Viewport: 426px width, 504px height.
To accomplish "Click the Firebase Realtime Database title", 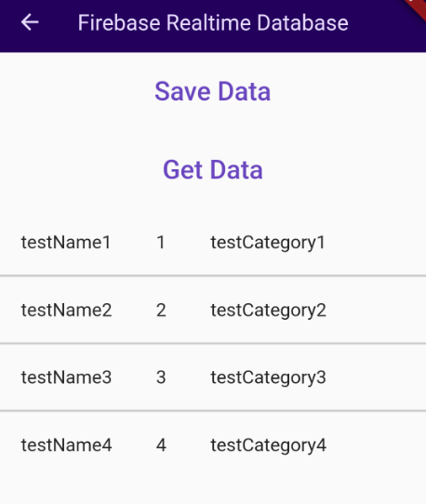I will point(213,23).
